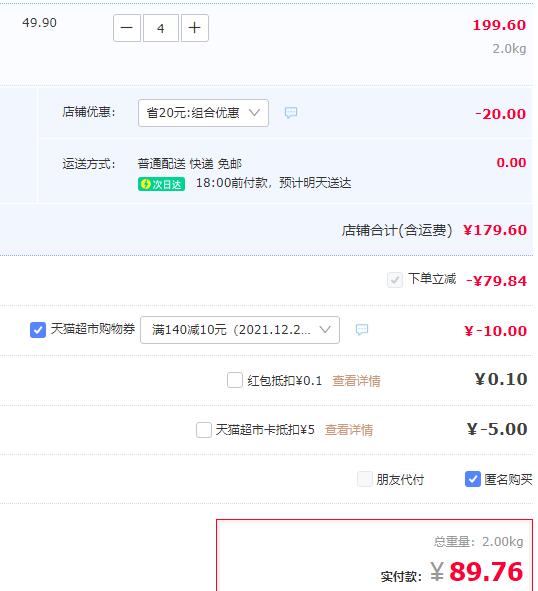Toggle the 下单立减 checkbox
The height and width of the screenshot is (591, 538).
pyautogui.click(x=395, y=280)
